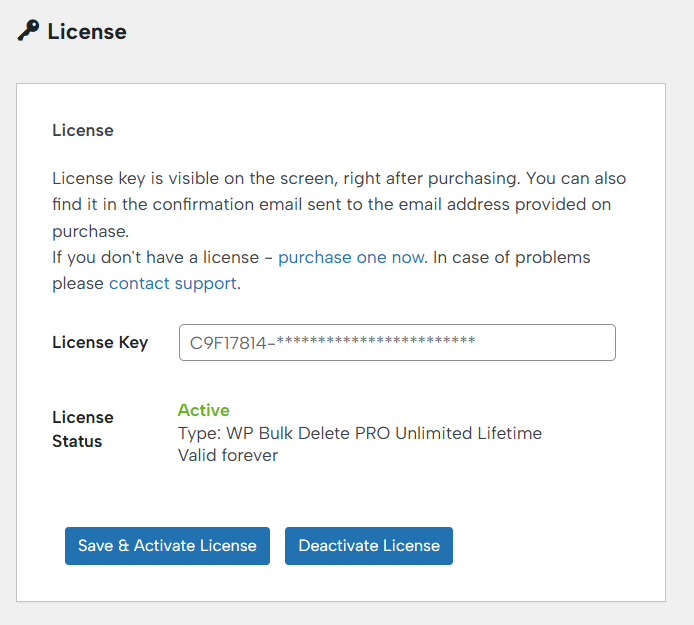The height and width of the screenshot is (625, 694).
Task: Follow the contact support link
Action: point(173,283)
